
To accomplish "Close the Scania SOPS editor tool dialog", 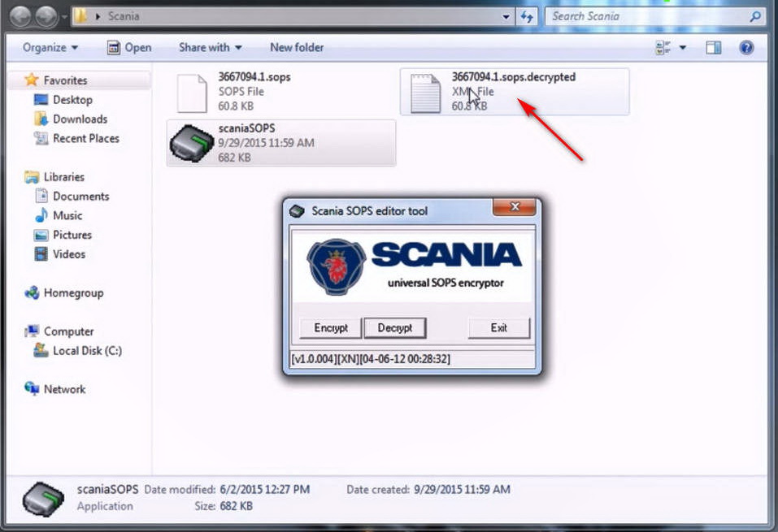I will (x=515, y=207).
